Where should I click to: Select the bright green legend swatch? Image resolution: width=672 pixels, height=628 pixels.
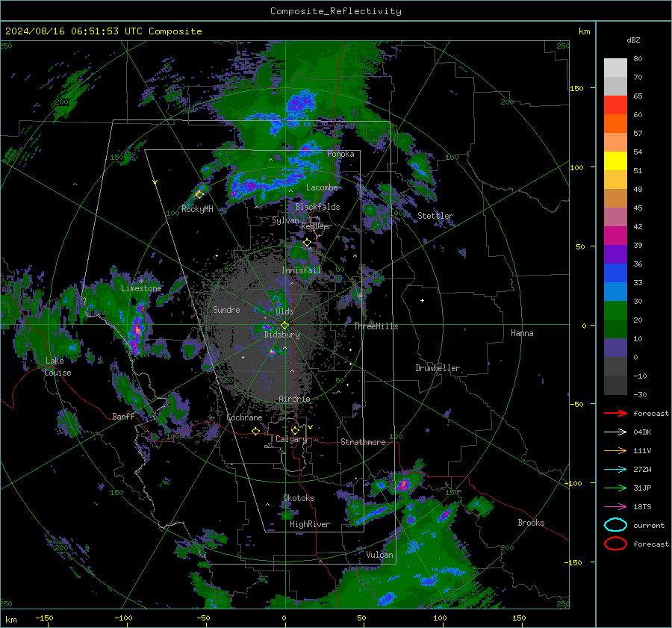click(615, 311)
